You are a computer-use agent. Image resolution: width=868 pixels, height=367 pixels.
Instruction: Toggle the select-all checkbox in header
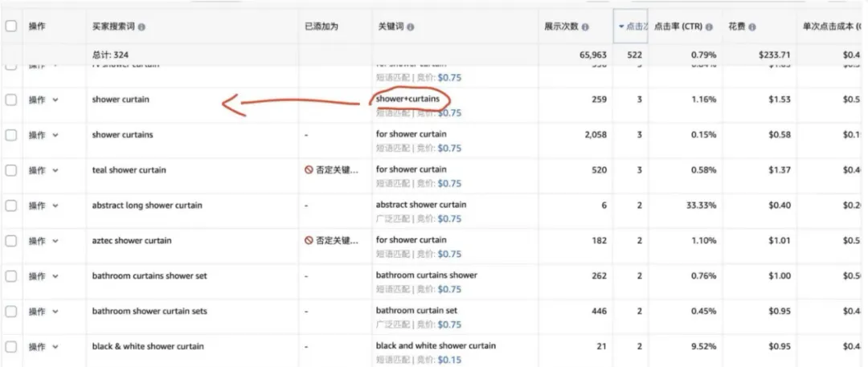pyautogui.click(x=11, y=26)
